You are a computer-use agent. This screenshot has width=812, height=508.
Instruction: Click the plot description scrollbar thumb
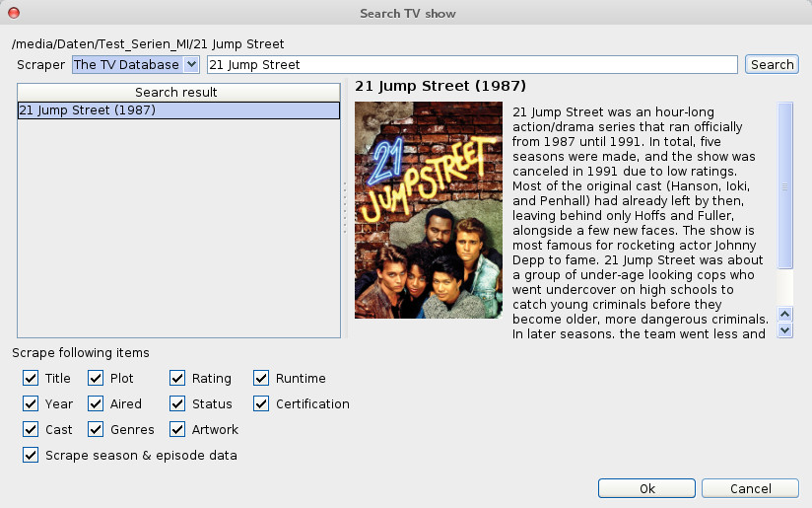[785, 185]
